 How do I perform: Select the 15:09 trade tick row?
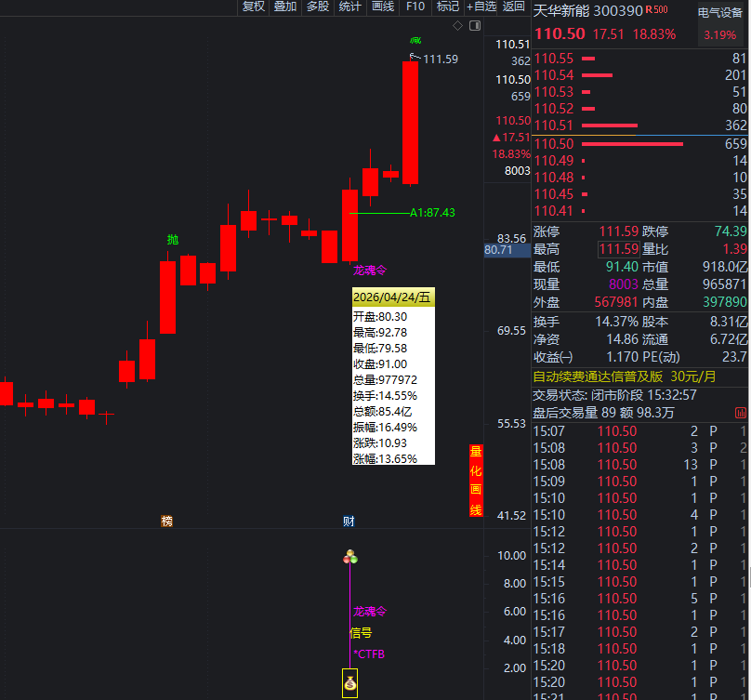pos(640,482)
